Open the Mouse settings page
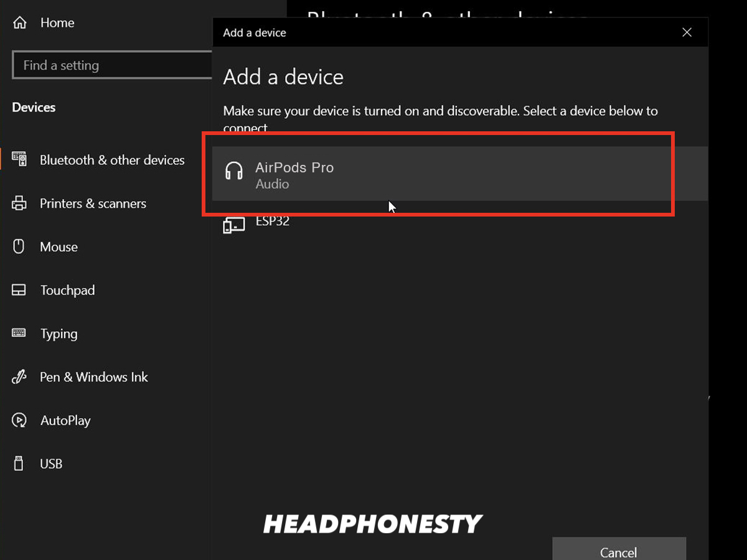 tap(59, 246)
